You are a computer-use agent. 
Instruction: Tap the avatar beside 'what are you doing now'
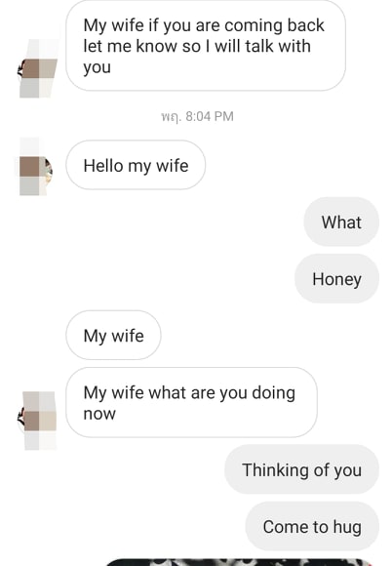(38, 421)
